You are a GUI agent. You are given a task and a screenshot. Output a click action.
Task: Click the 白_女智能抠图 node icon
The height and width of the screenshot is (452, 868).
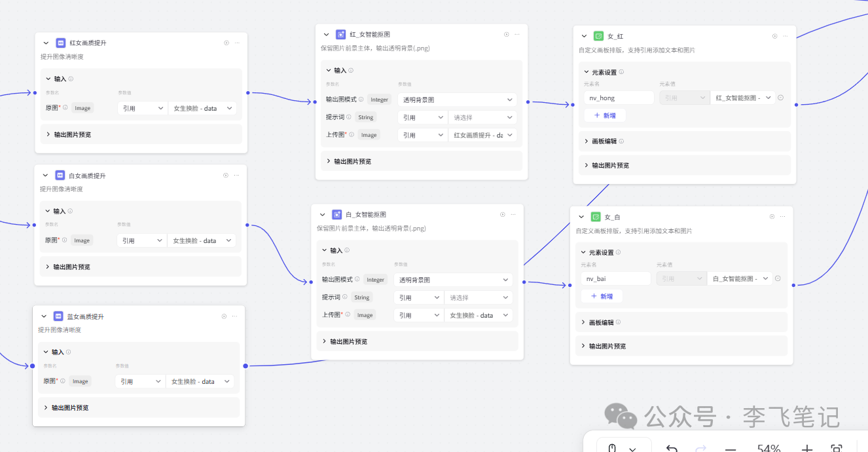336,214
